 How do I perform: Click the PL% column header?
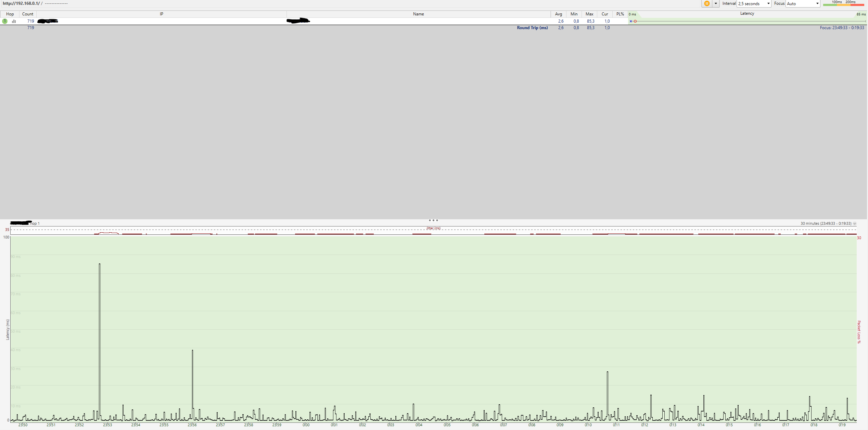pos(620,14)
